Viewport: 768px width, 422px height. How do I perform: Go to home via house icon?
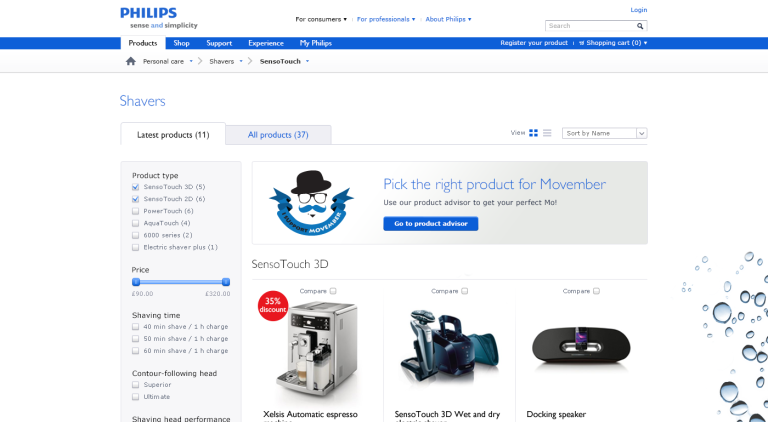pos(131,61)
